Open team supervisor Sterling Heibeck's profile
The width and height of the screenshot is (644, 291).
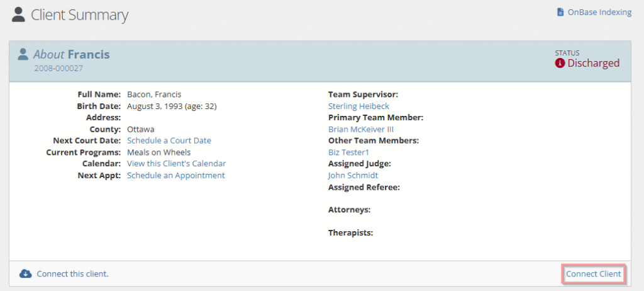click(x=358, y=106)
